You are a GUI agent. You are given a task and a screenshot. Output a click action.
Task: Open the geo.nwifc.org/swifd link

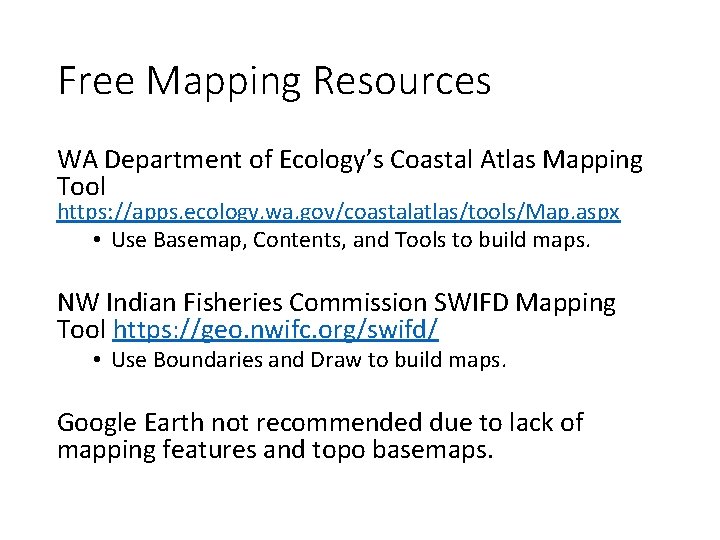[x=276, y=330]
